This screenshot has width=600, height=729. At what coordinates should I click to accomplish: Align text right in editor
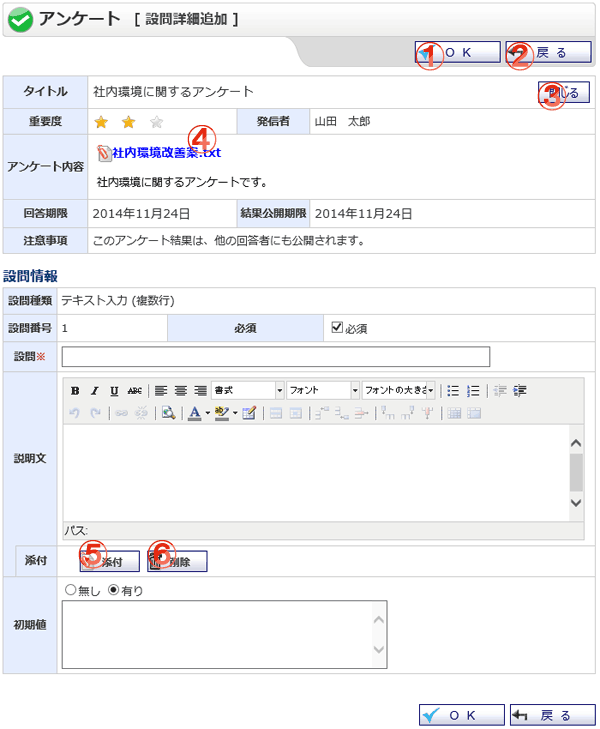coord(200,391)
